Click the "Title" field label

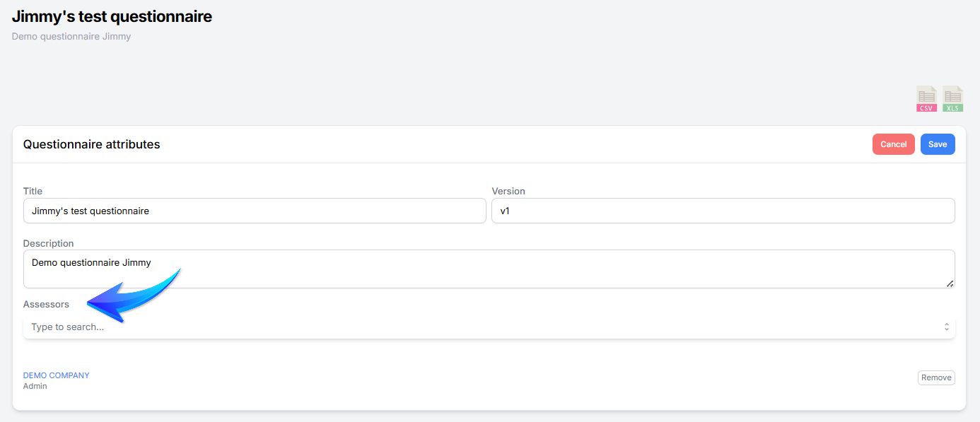[33, 191]
